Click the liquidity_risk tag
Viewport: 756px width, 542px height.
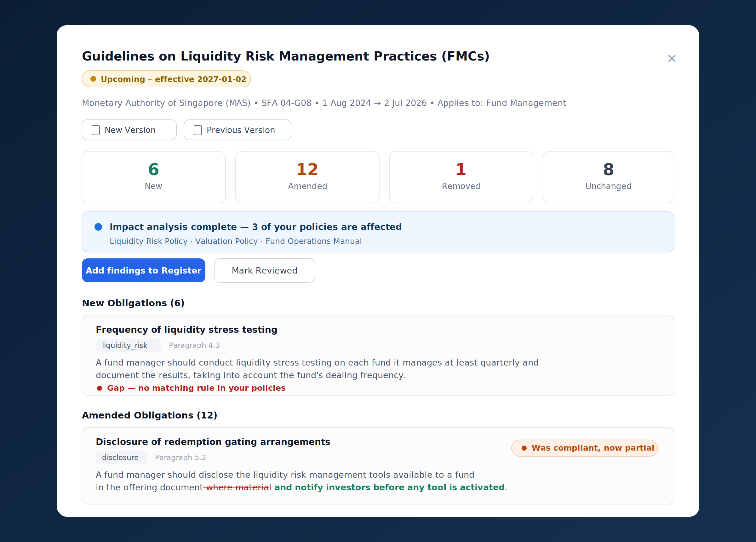click(x=128, y=346)
